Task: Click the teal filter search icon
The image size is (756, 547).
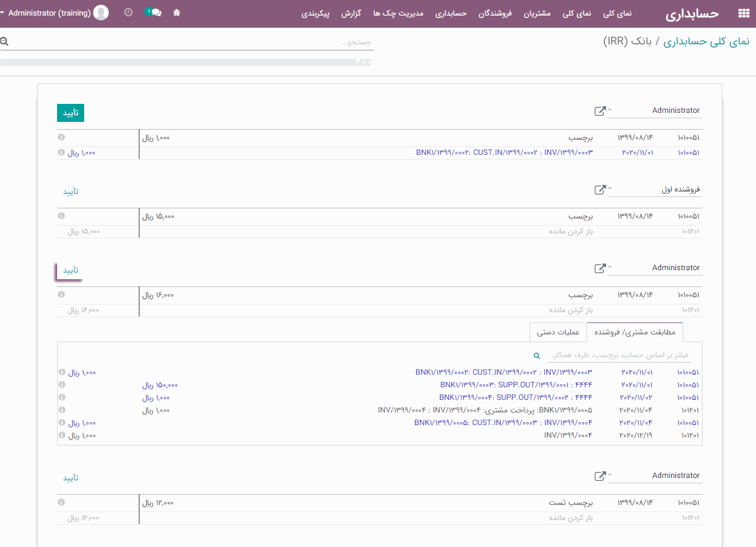Action: pos(537,355)
